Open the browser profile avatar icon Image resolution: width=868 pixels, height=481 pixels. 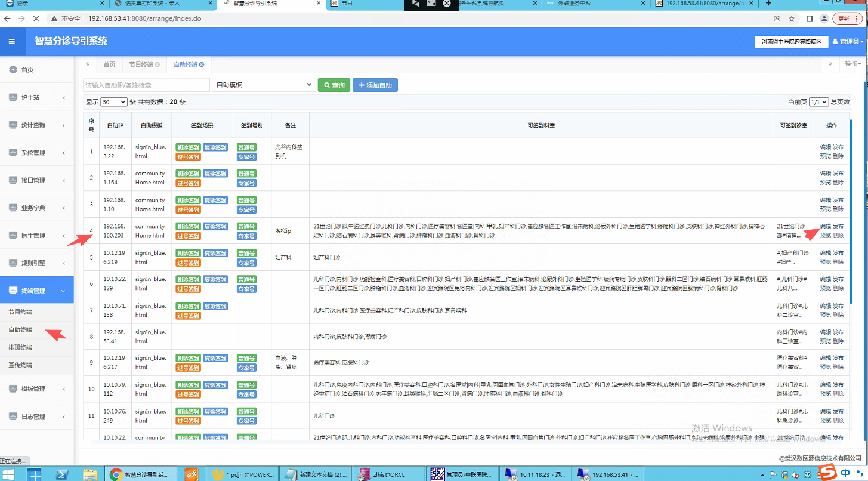pyautogui.click(x=824, y=18)
